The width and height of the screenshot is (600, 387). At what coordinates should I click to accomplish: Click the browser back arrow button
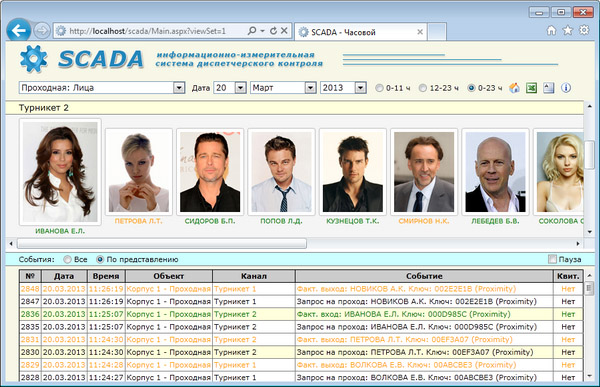pos(18,30)
